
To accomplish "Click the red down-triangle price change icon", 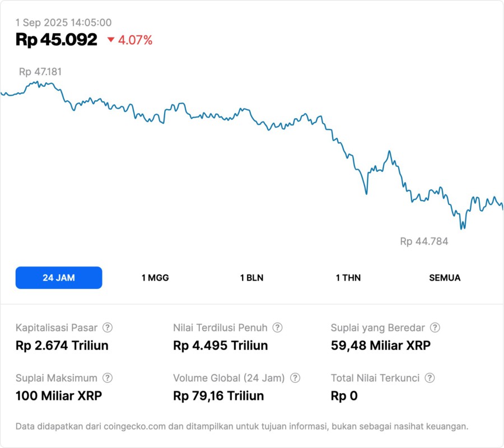I will pyautogui.click(x=110, y=40).
